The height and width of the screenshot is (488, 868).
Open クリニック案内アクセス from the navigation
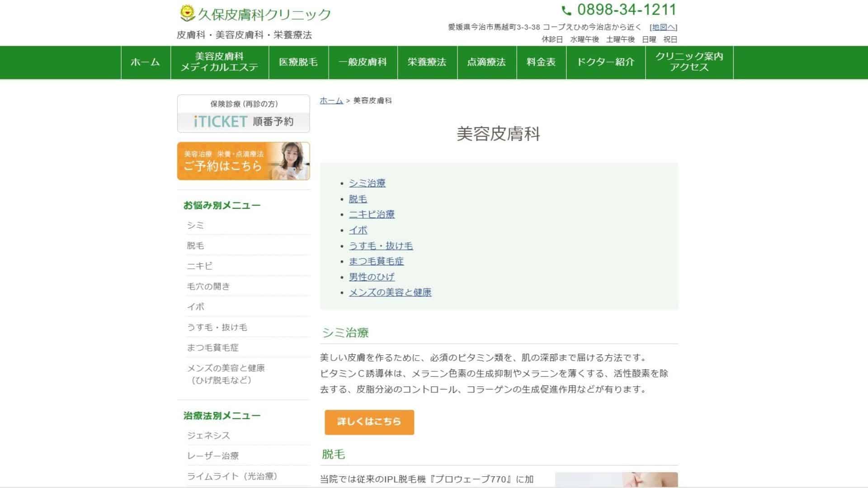click(689, 62)
